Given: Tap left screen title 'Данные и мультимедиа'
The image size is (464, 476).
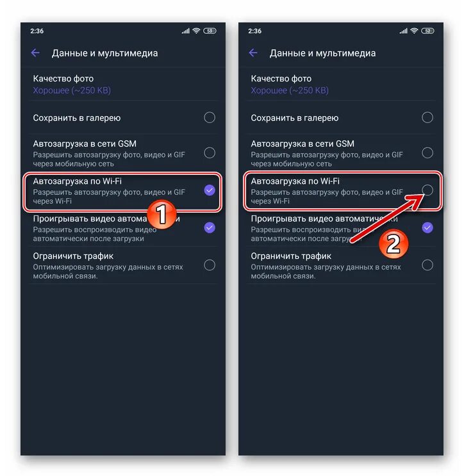Looking at the screenshot, I should coord(104,53).
